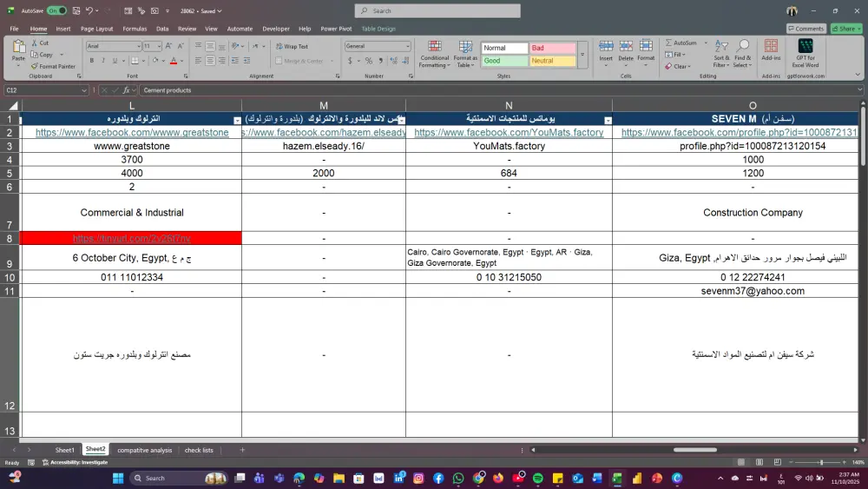Open Sort & Filter options
Viewport: 868px width, 489px height.
pyautogui.click(x=721, y=54)
